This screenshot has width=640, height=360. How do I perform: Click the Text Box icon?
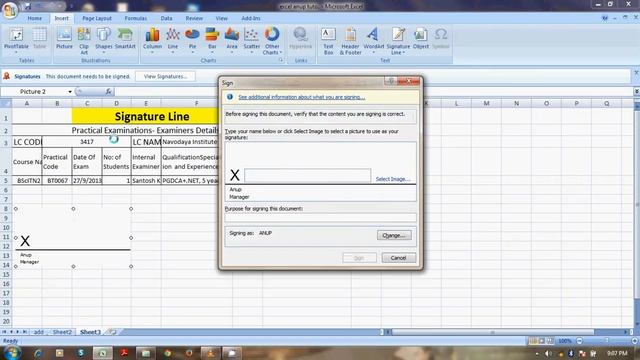(x=328, y=41)
